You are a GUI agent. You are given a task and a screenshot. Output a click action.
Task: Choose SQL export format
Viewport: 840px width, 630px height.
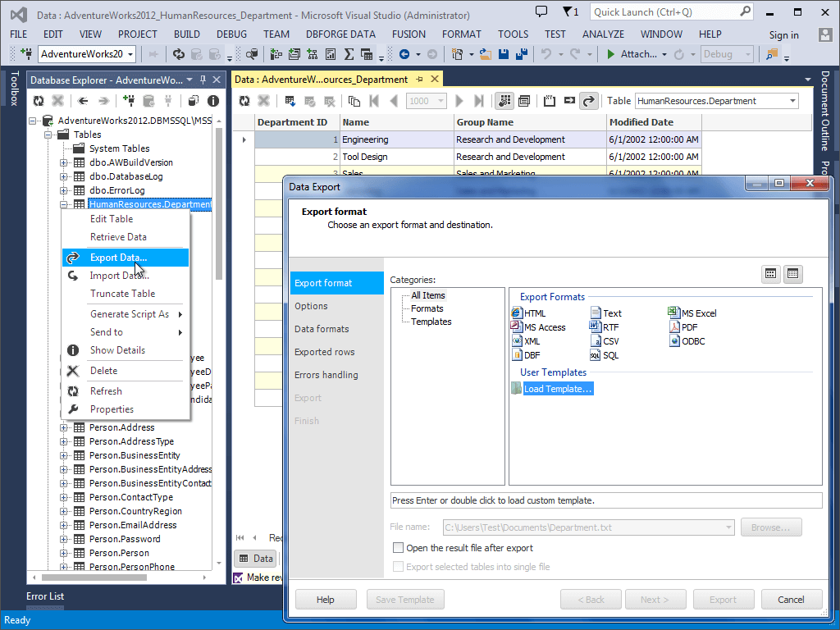605,354
